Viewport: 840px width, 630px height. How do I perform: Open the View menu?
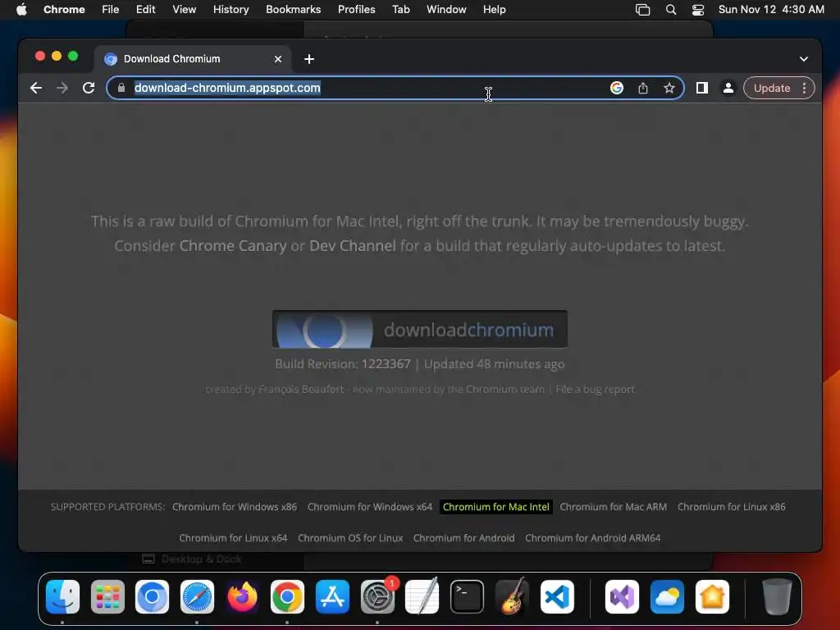(185, 10)
